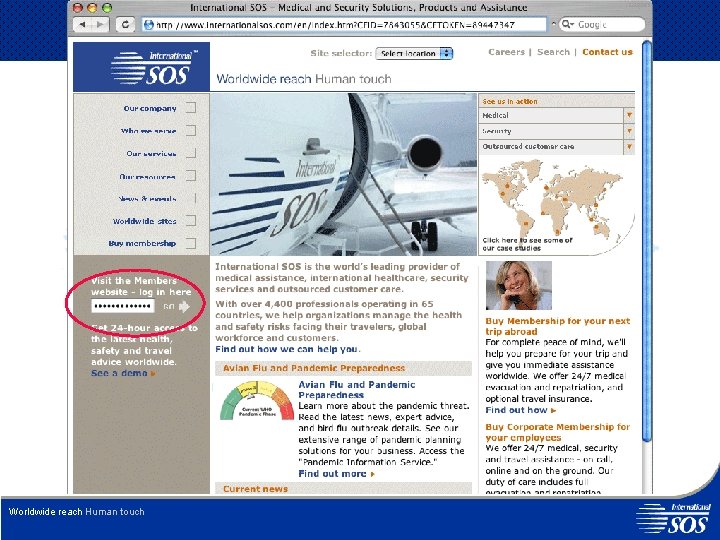This screenshot has width=720, height=540.
Task: Click the browser Forward arrow button
Action: (100, 25)
